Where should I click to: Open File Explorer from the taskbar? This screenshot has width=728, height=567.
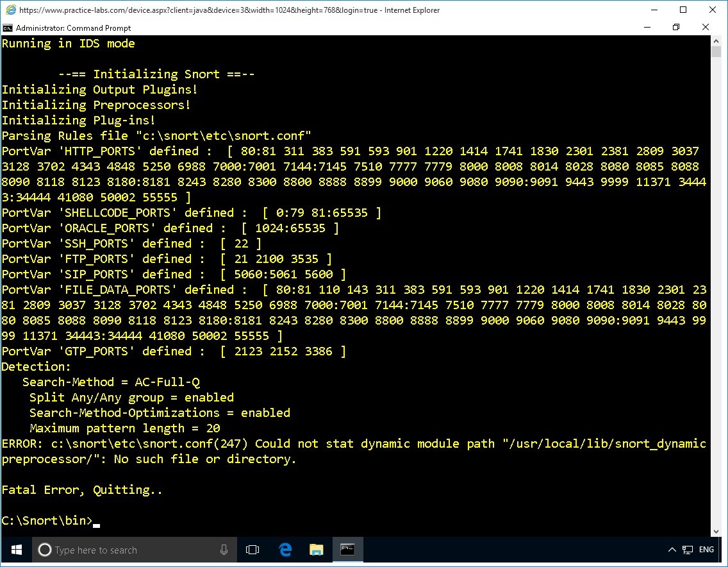[316, 550]
